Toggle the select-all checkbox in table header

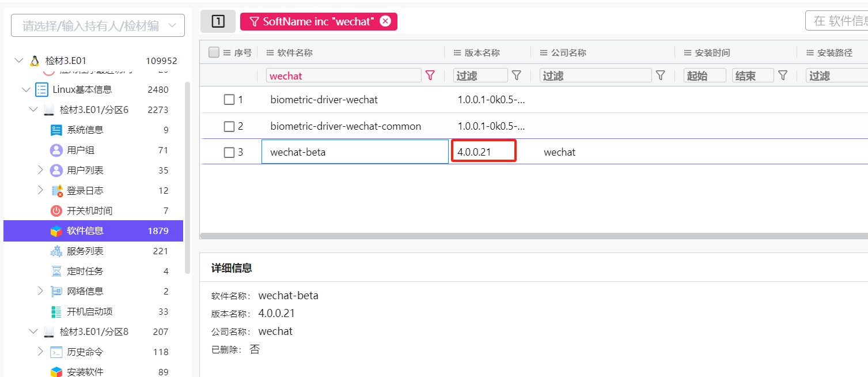coord(214,52)
